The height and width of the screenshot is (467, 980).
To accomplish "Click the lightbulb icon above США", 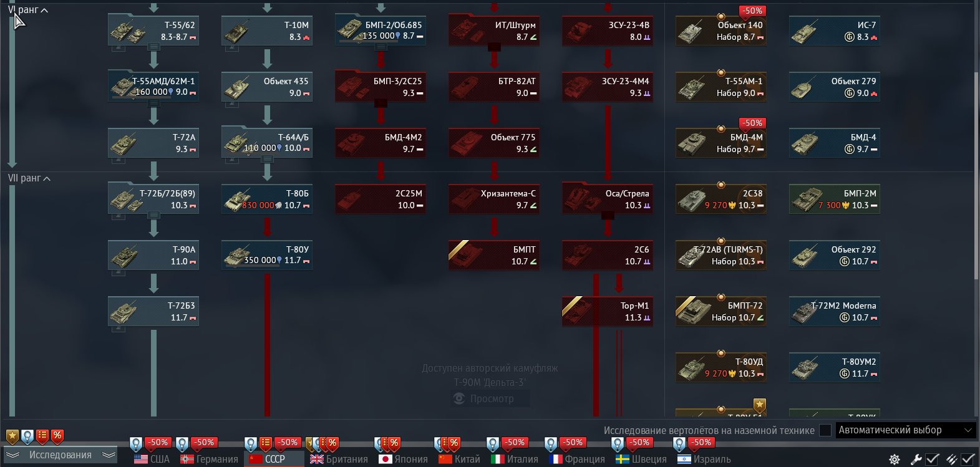I will point(136,444).
